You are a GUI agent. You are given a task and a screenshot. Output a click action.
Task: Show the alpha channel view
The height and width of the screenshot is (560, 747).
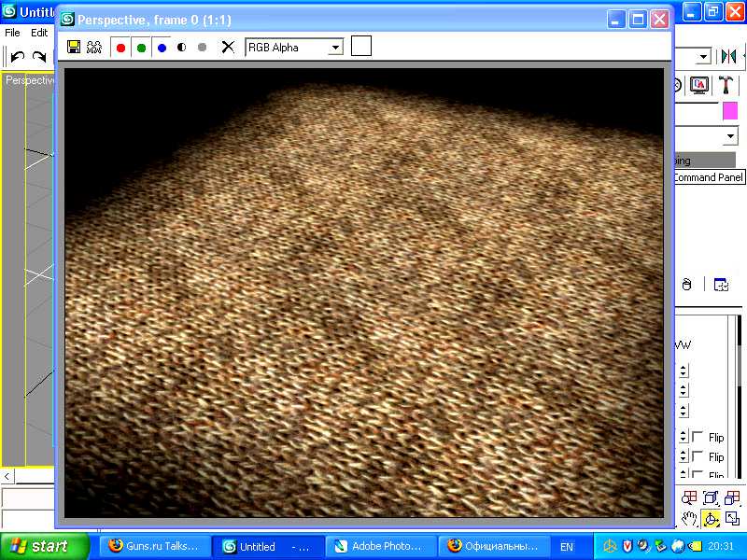(x=182, y=47)
